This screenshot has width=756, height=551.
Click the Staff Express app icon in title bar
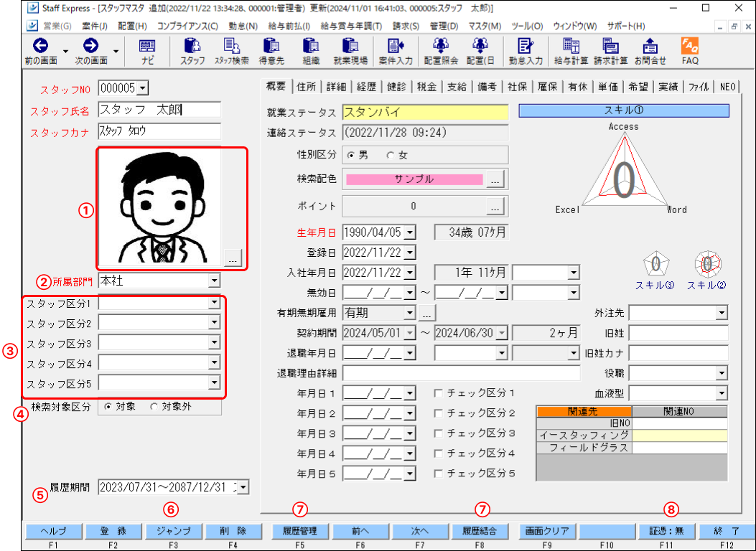(x=33, y=8)
